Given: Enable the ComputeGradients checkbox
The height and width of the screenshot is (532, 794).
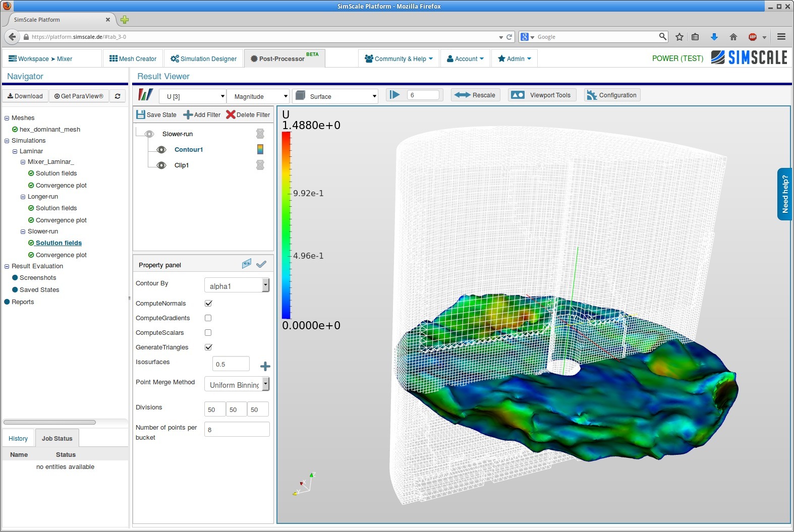Looking at the screenshot, I should [x=208, y=318].
